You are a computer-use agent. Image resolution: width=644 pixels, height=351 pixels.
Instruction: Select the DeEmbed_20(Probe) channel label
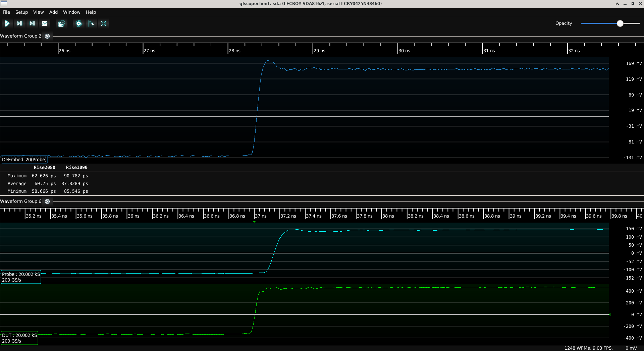pyautogui.click(x=24, y=160)
